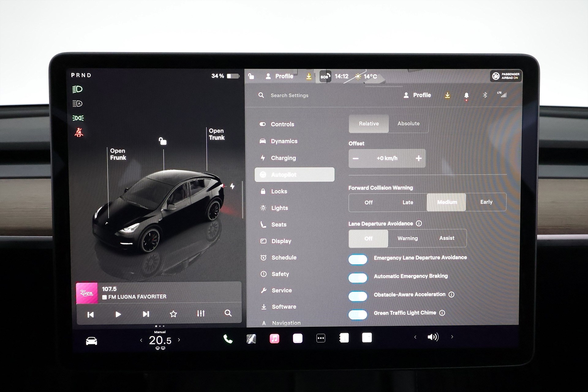Launch the pink music app icon
The image size is (588, 392).
(x=274, y=338)
